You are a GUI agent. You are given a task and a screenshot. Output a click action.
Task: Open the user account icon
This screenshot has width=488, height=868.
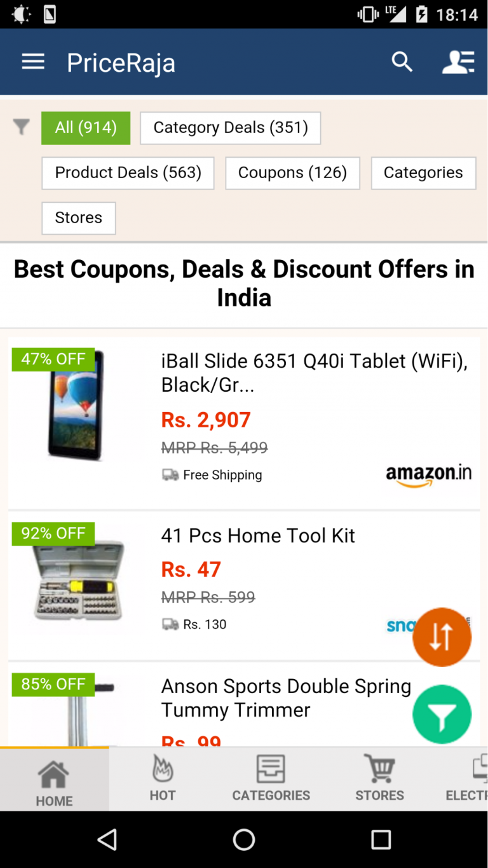tap(458, 62)
